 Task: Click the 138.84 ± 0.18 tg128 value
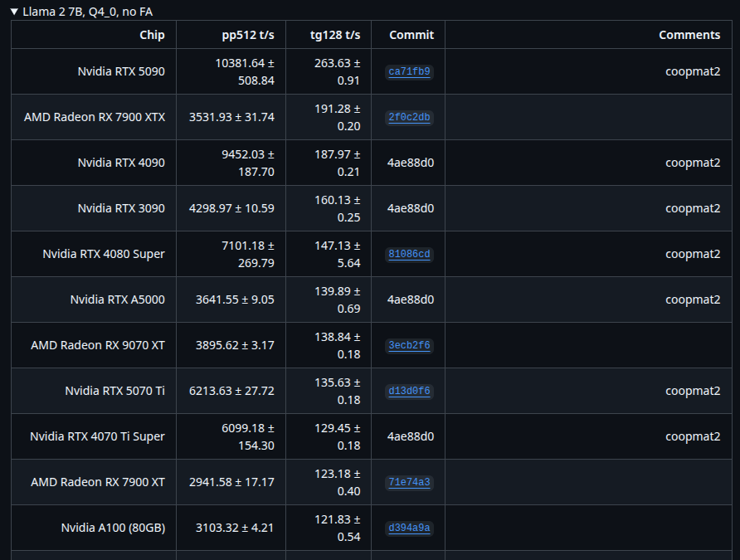tap(338, 346)
